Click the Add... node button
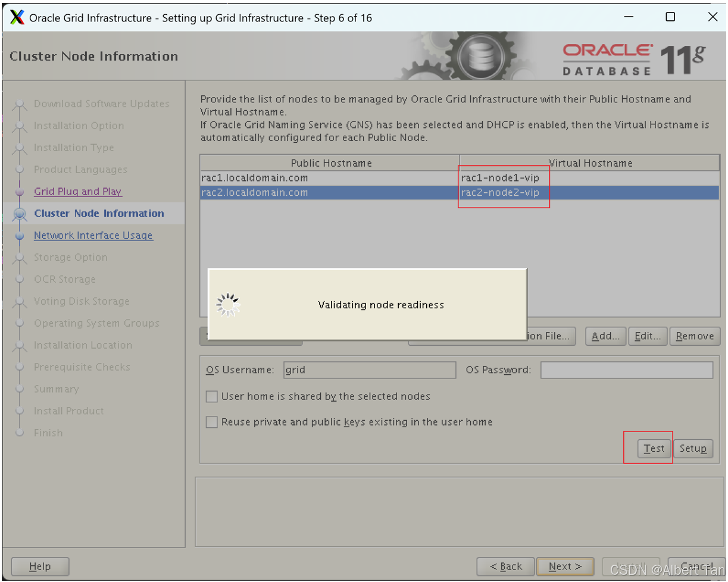The image size is (728, 582). (x=606, y=336)
